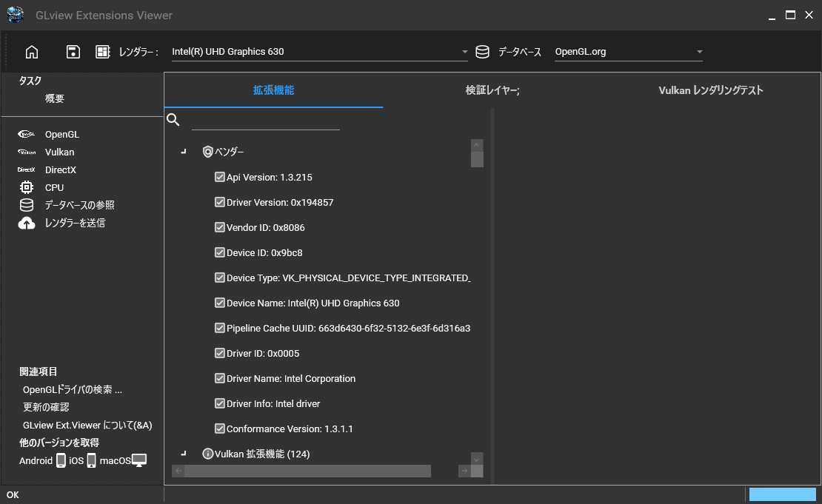Image resolution: width=822 pixels, height=504 pixels.
Task: Click the shield icon next to ベンダー
Action: click(x=207, y=152)
